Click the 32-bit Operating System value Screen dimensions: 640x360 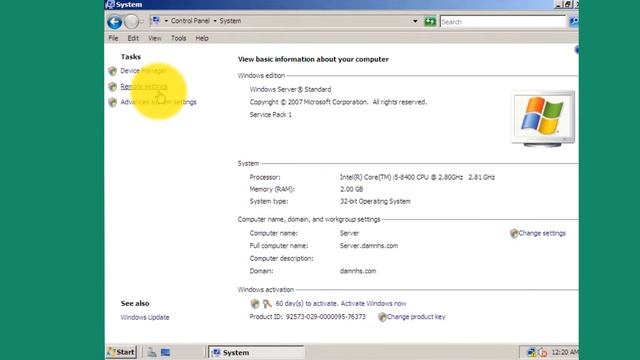pyautogui.click(x=375, y=202)
